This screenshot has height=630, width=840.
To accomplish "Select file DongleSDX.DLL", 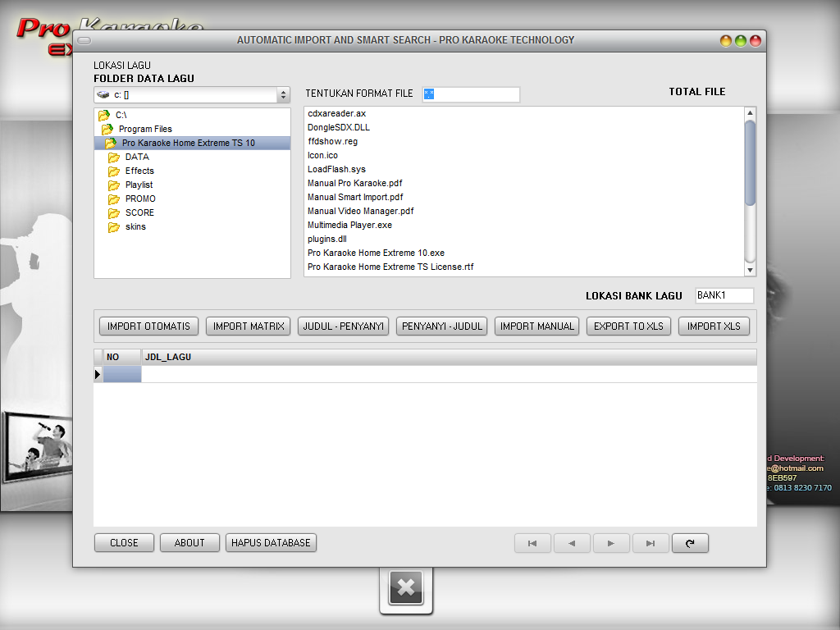I will tap(339, 127).
